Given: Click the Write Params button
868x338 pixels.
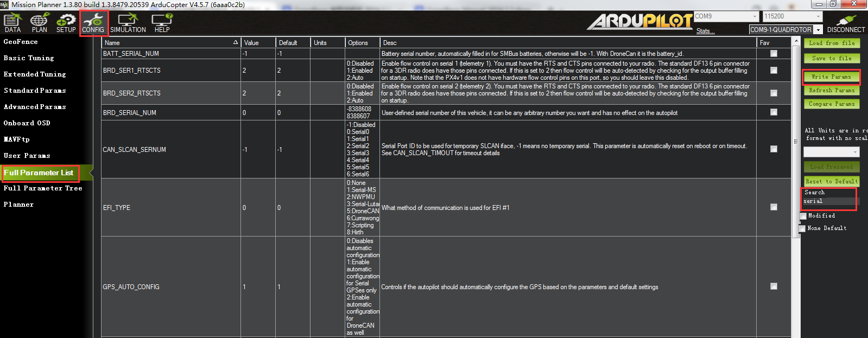Looking at the screenshot, I should click(x=831, y=77).
